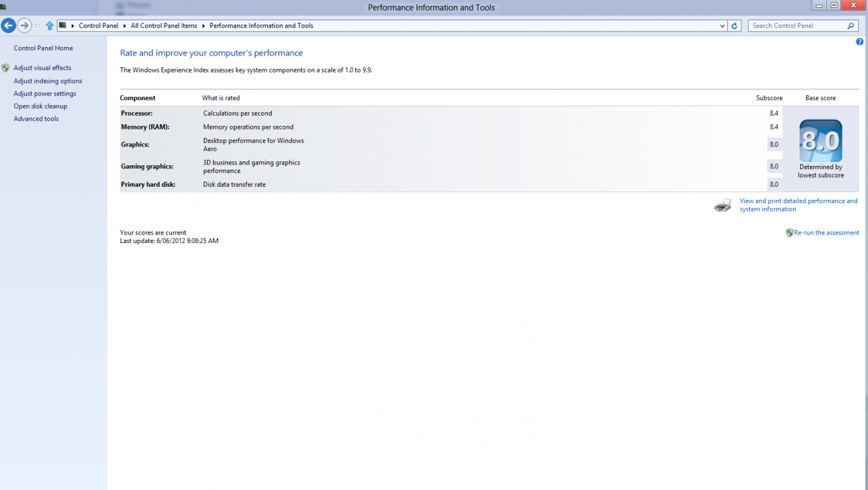
Task: Click Performance Information and Tools breadcrumb
Action: point(261,25)
